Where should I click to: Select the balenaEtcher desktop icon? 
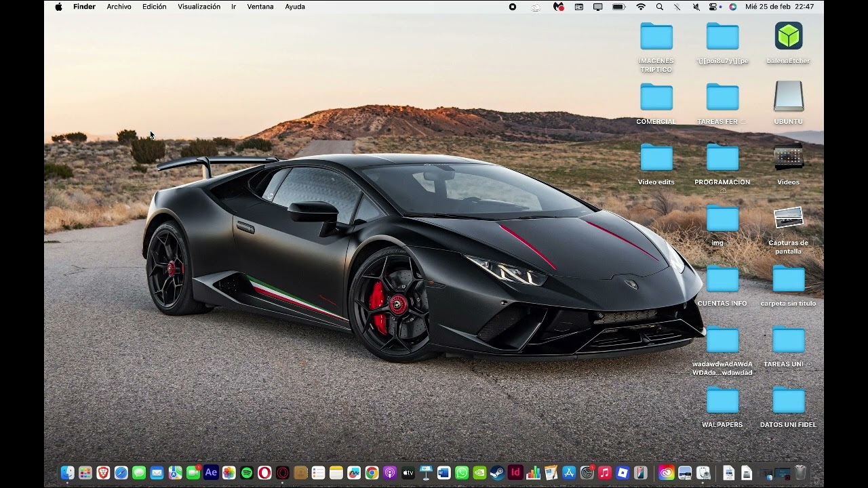click(789, 43)
